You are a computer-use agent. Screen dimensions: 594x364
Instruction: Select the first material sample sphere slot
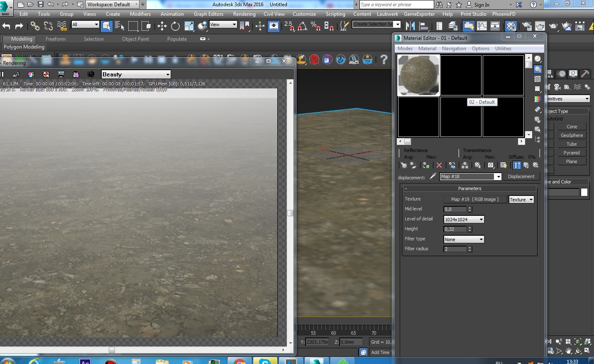point(418,76)
